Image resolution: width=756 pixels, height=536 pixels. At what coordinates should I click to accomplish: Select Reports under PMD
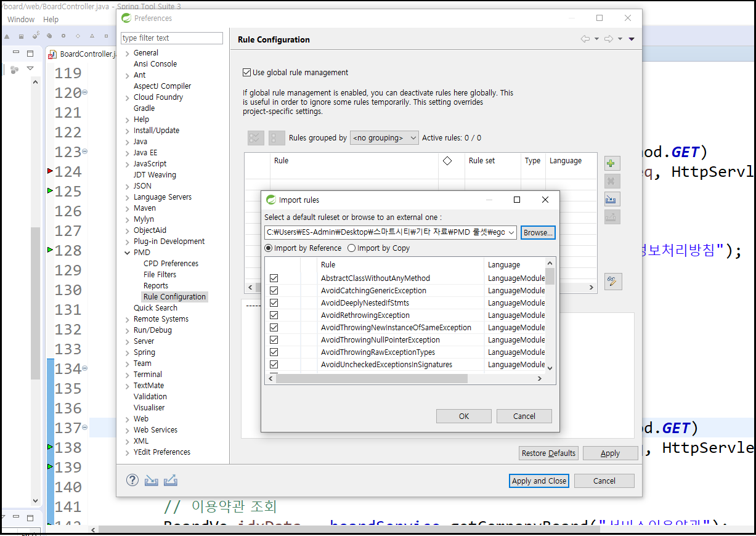[156, 285]
